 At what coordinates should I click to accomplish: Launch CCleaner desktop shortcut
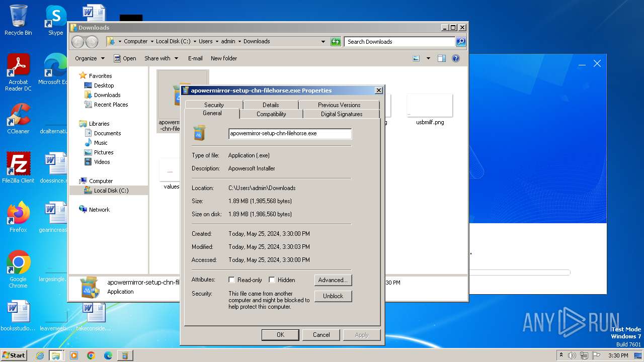18,119
